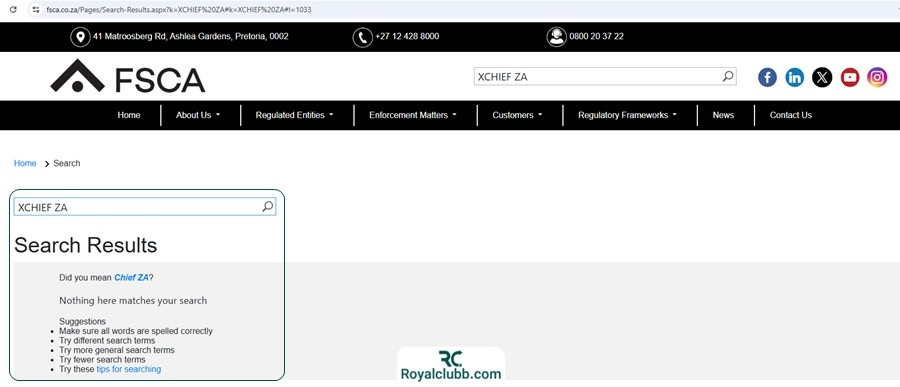Click 'Try fewer search terms' suggestion
Screen dimensions: 900x387
102,359
